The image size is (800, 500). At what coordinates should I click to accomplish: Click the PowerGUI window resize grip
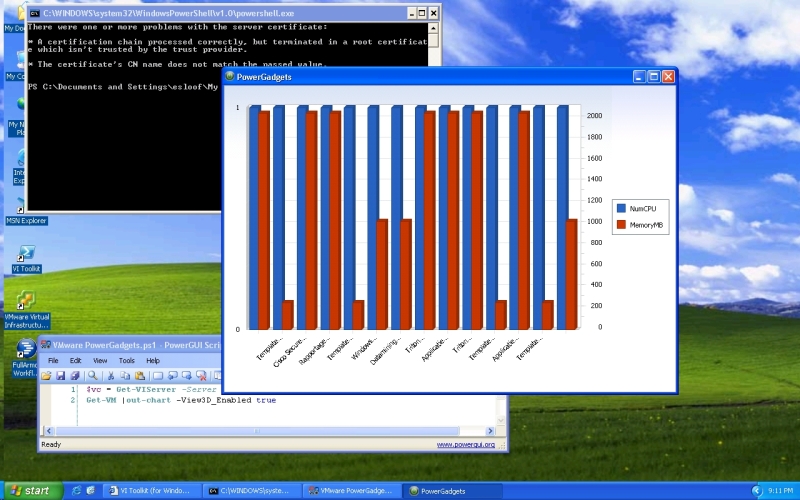click(503, 446)
